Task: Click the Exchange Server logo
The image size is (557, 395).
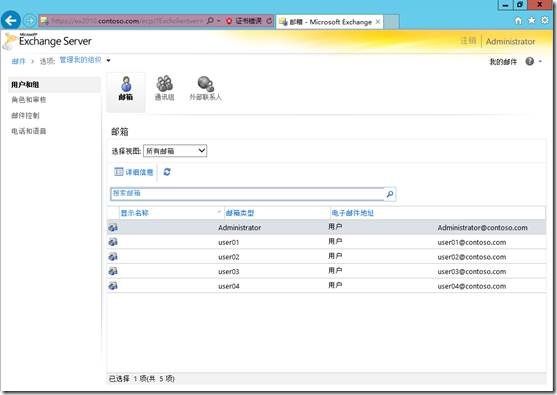Action: [47, 41]
